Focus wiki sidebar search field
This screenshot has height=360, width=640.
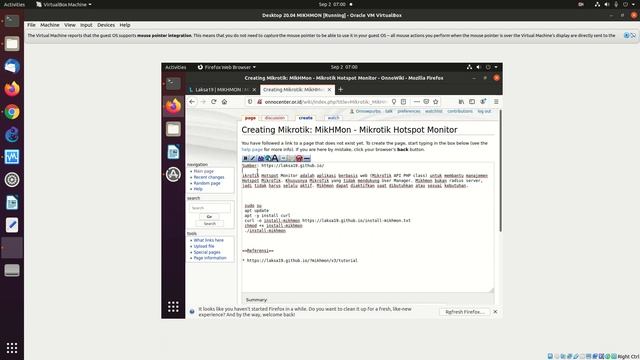coord(210,208)
